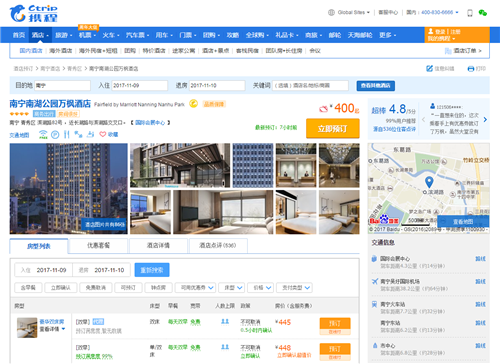The height and width of the screenshot is (364, 500).
Task: Click the hotel orders document icon
Action: point(448,51)
